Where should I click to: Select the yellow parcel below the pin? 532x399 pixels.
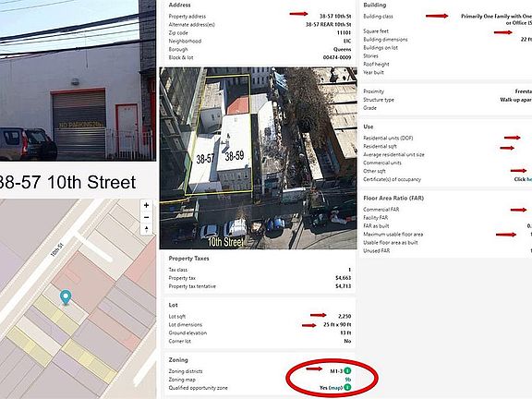click(56, 315)
